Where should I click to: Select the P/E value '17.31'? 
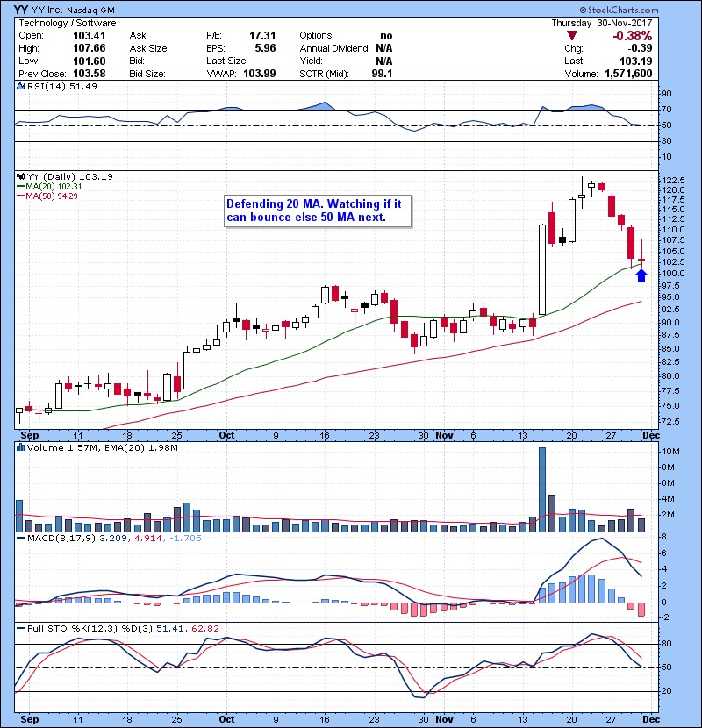point(262,36)
